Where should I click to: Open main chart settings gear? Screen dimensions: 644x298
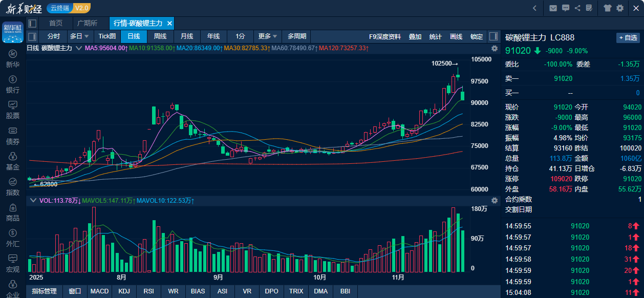tap(495, 48)
